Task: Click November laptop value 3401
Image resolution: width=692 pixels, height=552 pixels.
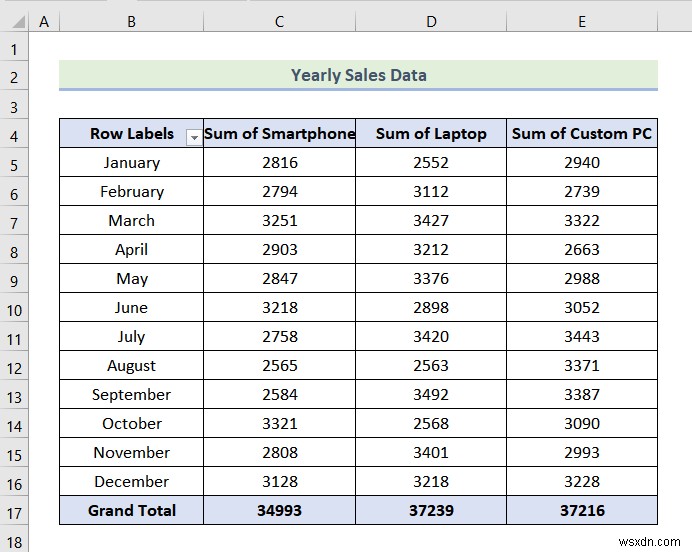Action: (x=431, y=452)
